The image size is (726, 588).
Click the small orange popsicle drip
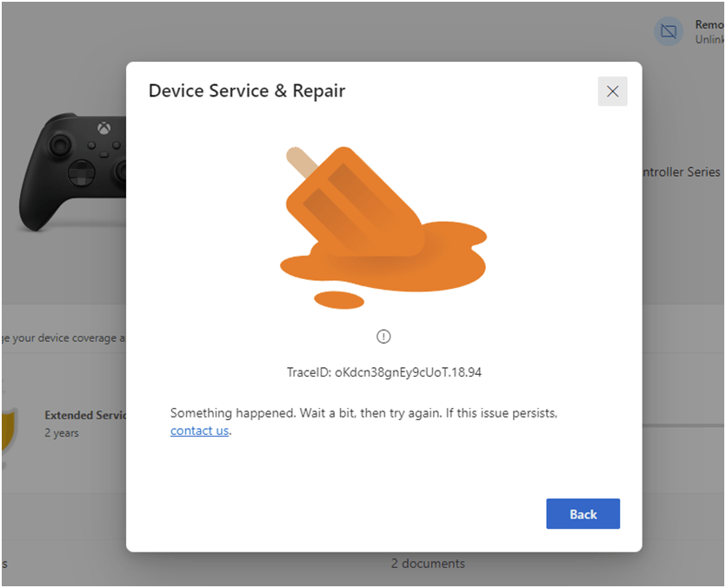coord(339,300)
